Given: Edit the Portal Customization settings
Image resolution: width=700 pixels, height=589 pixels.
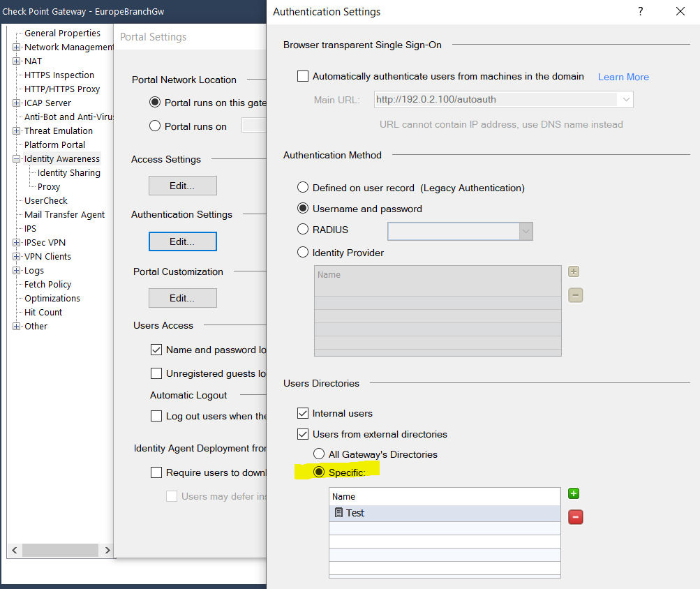Looking at the screenshot, I should [182, 298].
